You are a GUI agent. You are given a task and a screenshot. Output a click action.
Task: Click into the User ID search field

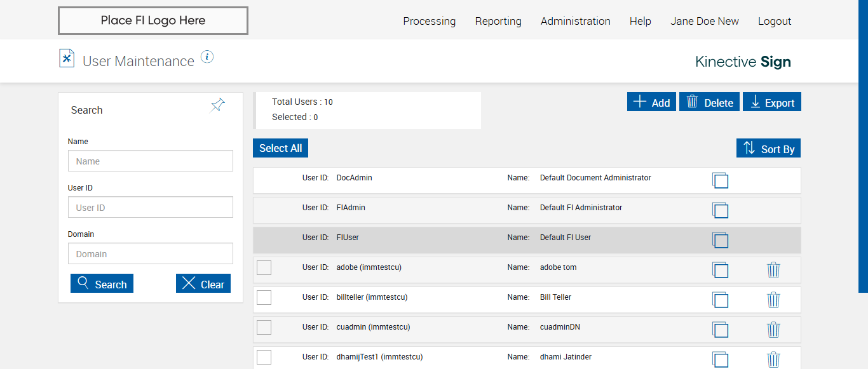(x=151, y=207)
